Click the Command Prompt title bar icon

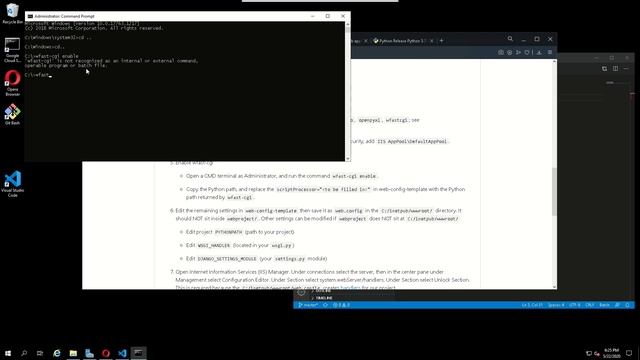(30, 16)
